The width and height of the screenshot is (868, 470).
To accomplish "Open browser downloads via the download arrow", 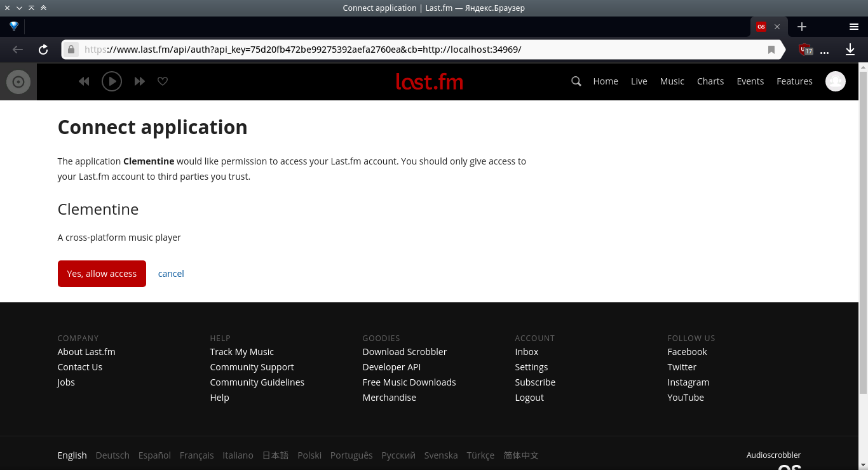I will point(850,50).
